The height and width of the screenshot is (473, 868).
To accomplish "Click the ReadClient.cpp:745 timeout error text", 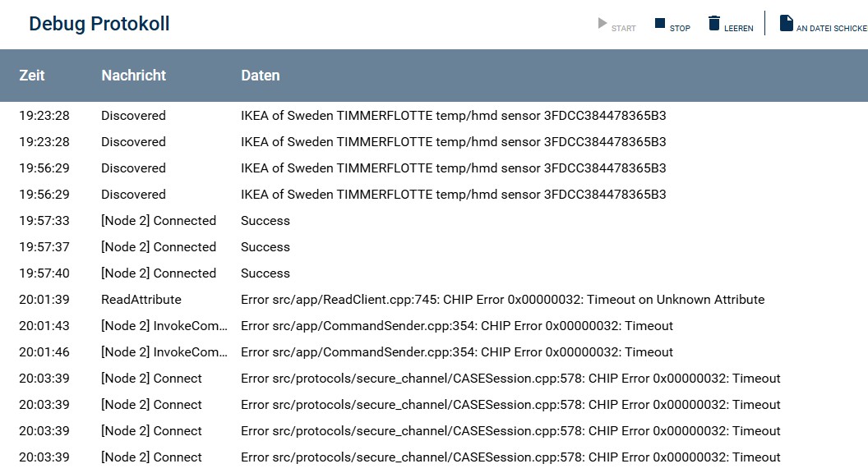I will pos(502,300).
